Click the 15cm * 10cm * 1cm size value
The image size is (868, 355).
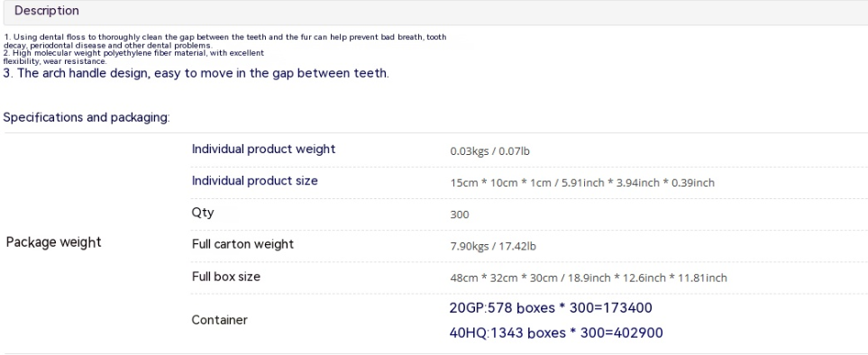[x=582, y=183]
